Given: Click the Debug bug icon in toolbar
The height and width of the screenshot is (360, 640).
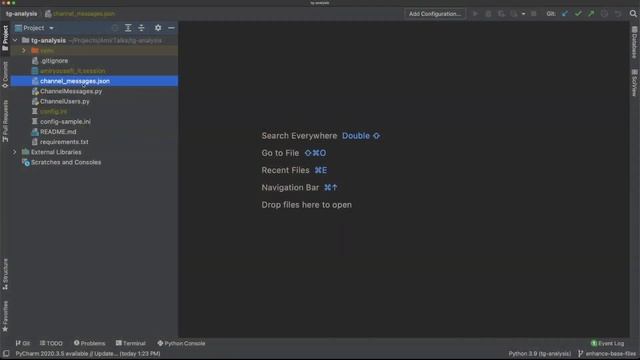Looking at the screenshot, I should pyautogui.click(x=488, y=13).
